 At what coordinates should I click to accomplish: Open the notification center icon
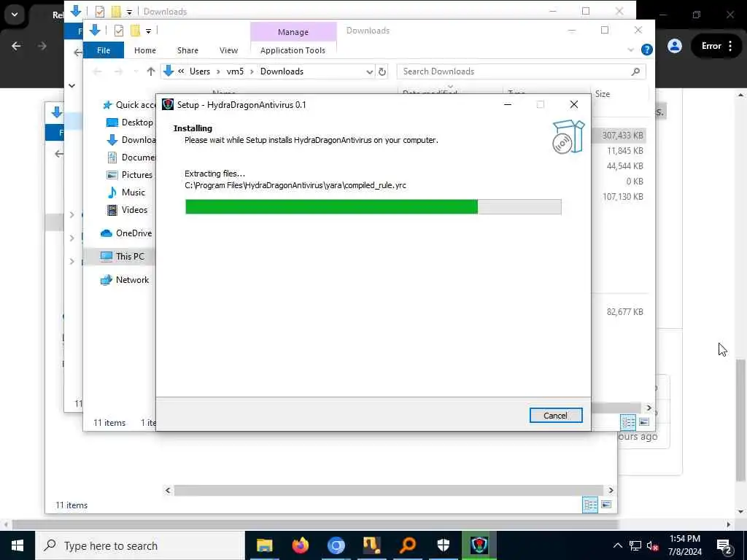(724, 545)
